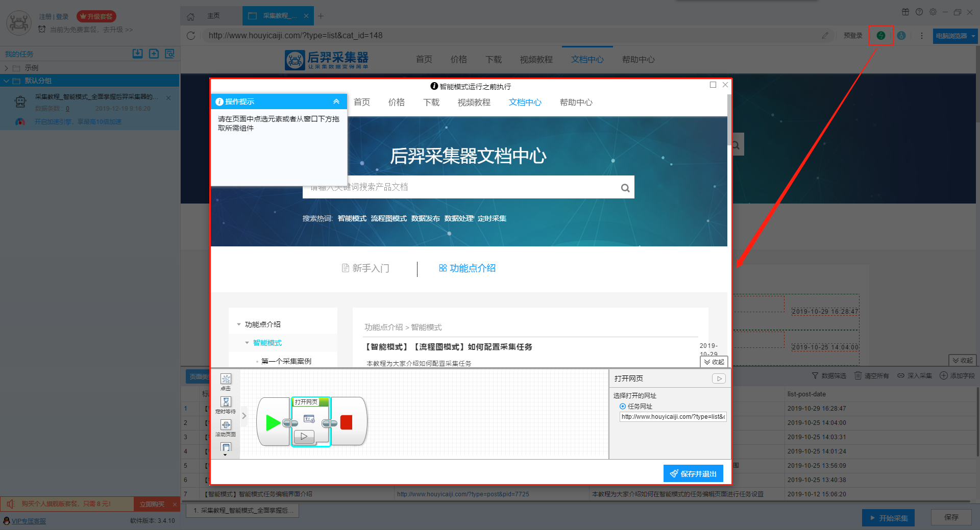Viewport: 980px width, 530px height.
Task: Click 智能模式 hot search keyword
Action: coord(352,218)
